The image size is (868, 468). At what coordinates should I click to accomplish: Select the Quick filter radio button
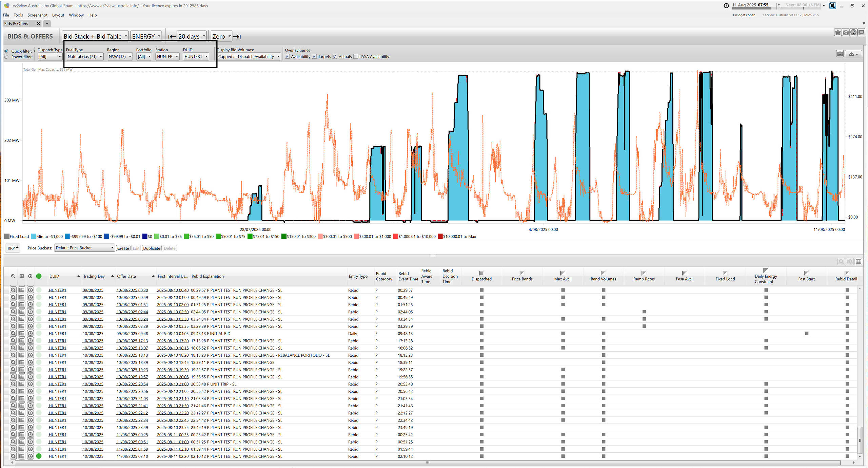[x=6, y=51]
